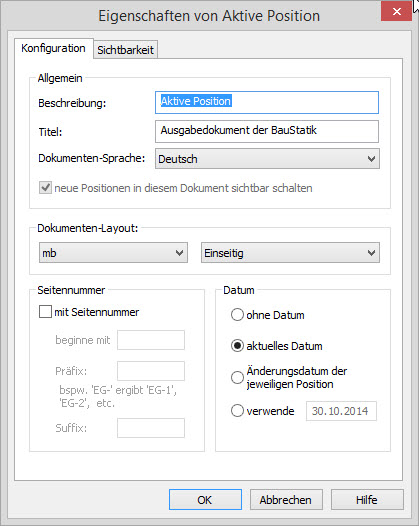Select Änderungsdatum der jeweiligen Position

(237, 377)
